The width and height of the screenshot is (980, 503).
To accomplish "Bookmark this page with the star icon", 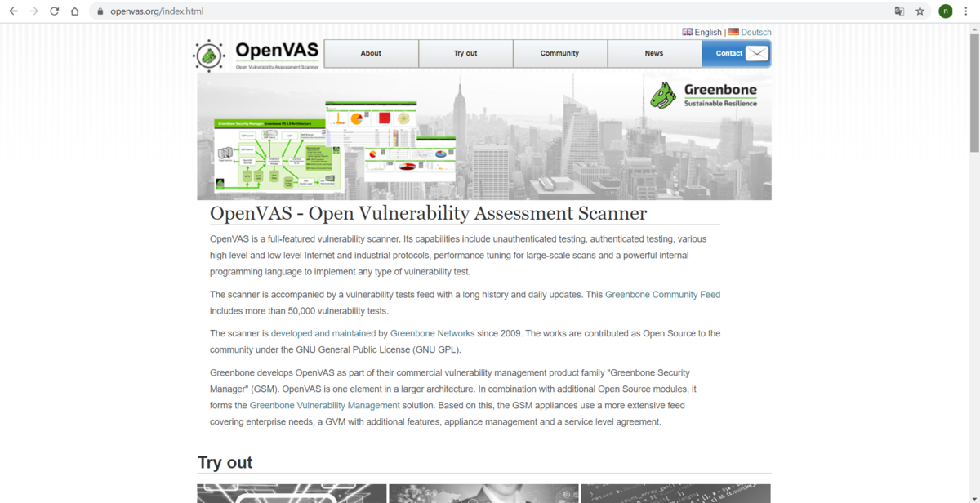I will 920,11.
